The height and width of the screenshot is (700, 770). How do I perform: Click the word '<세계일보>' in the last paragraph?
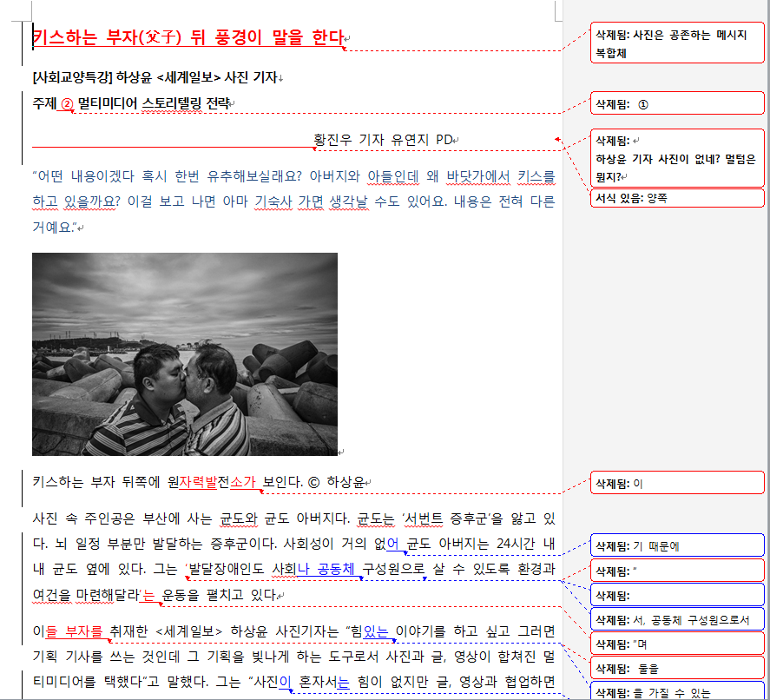click(188, 631)
